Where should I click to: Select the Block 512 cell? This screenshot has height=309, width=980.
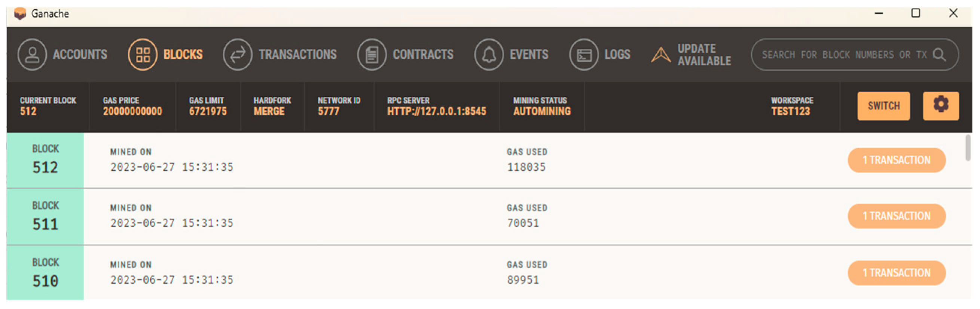(x=45, y=160)
